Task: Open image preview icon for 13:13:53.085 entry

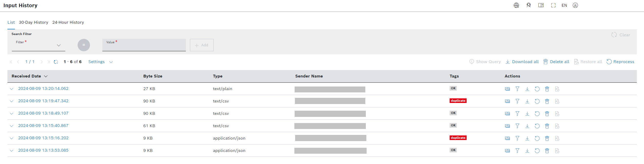Action: tap(507, 151)
